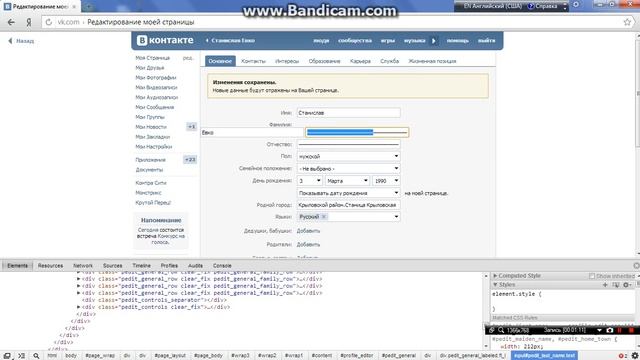Enable Show inherited checkbox

coord(591,276)
